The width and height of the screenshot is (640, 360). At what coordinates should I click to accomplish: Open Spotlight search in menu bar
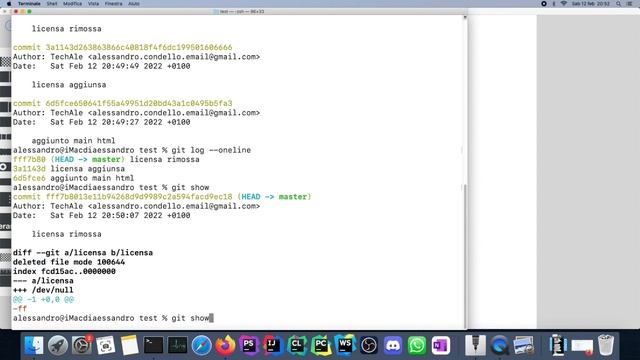click(619, 4)
